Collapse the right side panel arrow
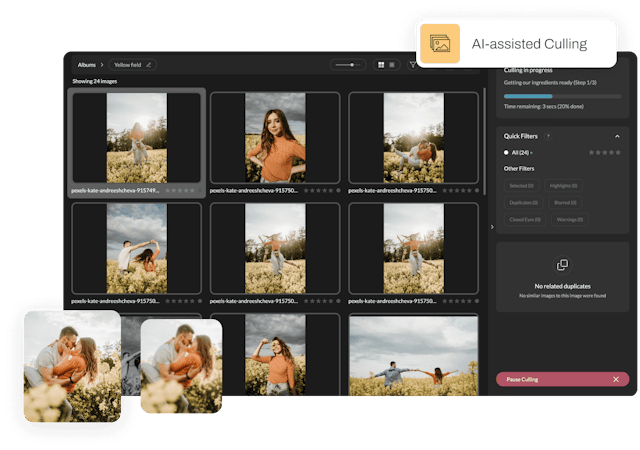This screenshot has width=640, height=450. pyautogui.click(x=492, y=227)
